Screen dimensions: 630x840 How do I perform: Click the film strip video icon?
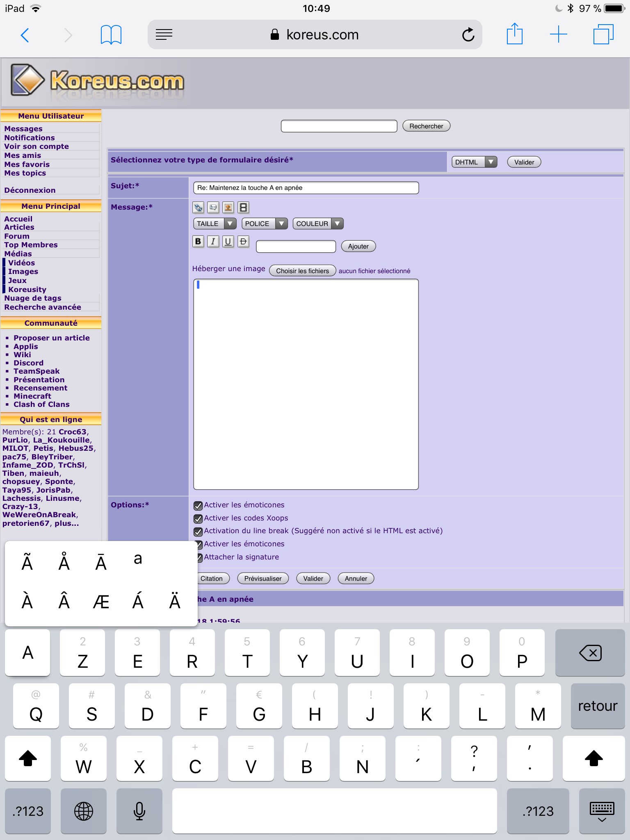click(x=244, y=208)
